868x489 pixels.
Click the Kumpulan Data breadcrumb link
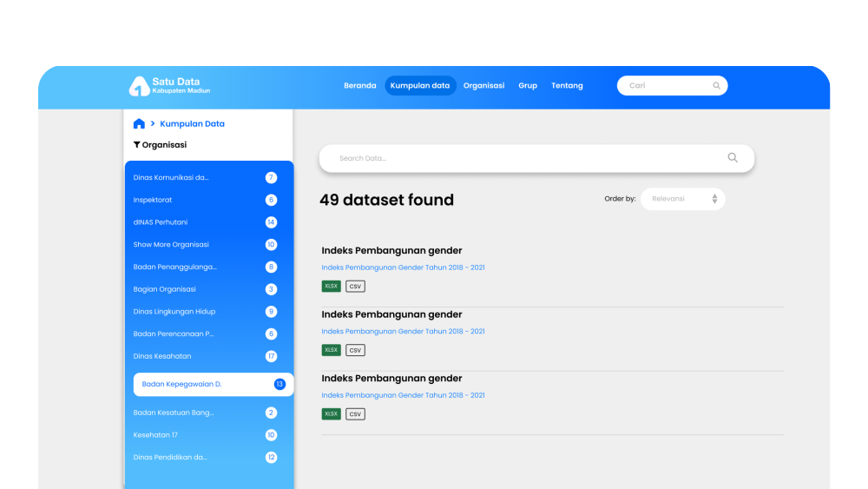[192, 124]
